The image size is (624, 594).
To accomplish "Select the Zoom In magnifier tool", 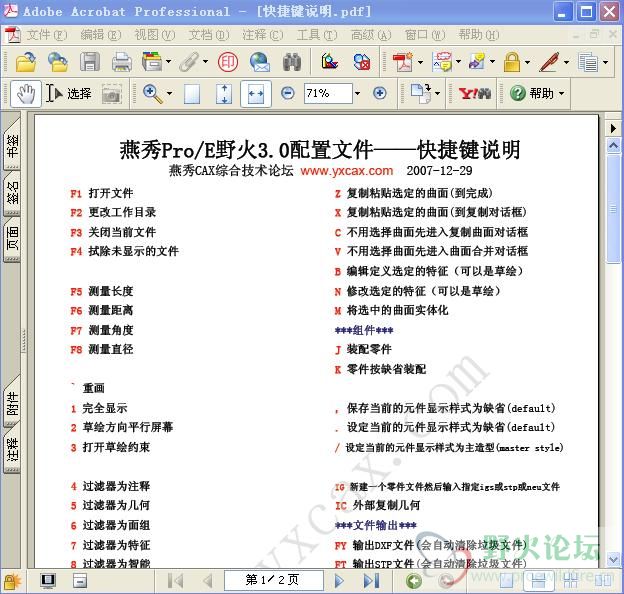I will pos(153,93).
